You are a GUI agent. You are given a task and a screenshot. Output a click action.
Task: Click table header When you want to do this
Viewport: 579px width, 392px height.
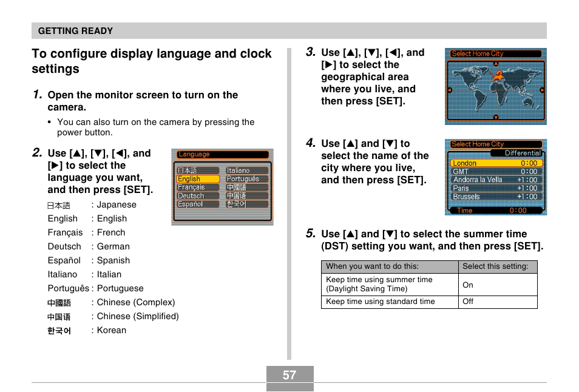coord(390,266)
